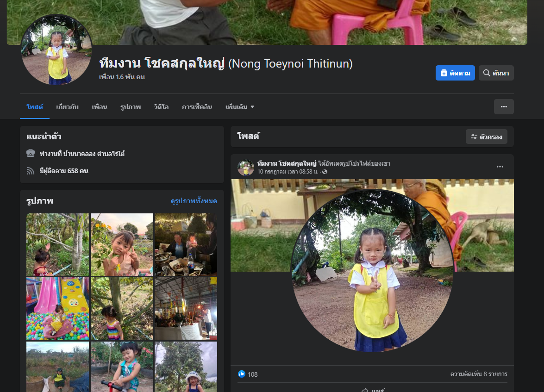Open the large circular profile picture
Viewport: 544px width, 392px height.
click(56, 50)
